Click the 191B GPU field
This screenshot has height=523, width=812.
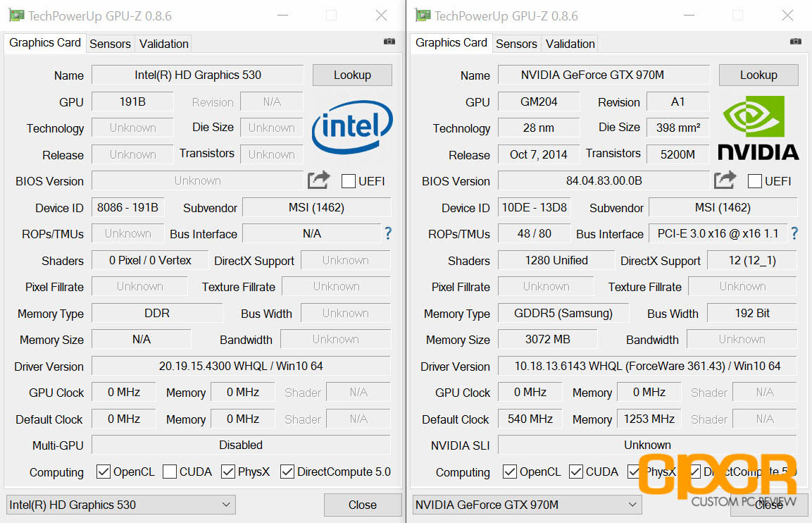(132, 101)
